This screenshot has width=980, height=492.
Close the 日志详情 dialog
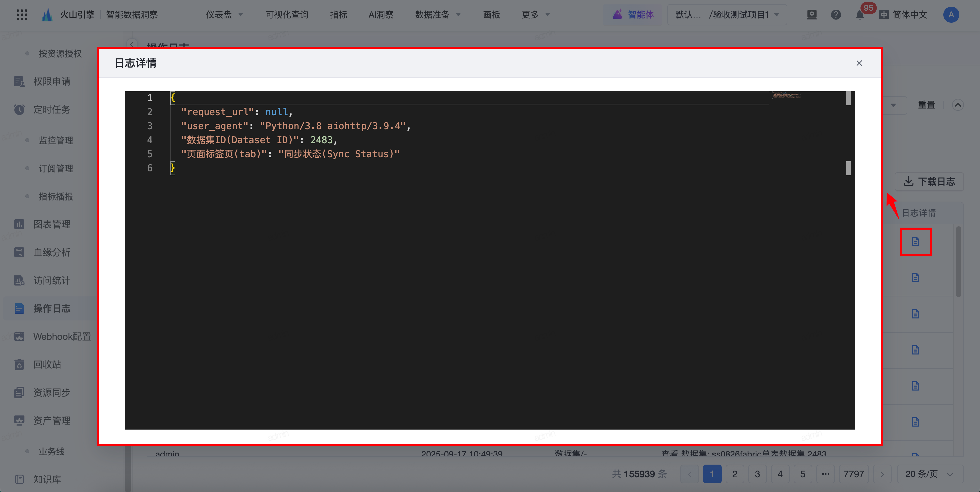coord(859,63)
